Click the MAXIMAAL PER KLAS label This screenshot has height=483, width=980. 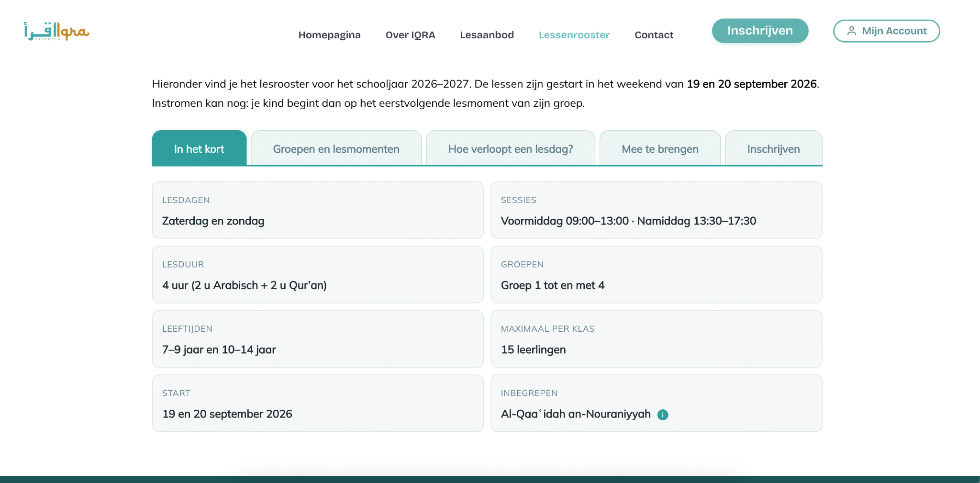click(x=547, y=329)
